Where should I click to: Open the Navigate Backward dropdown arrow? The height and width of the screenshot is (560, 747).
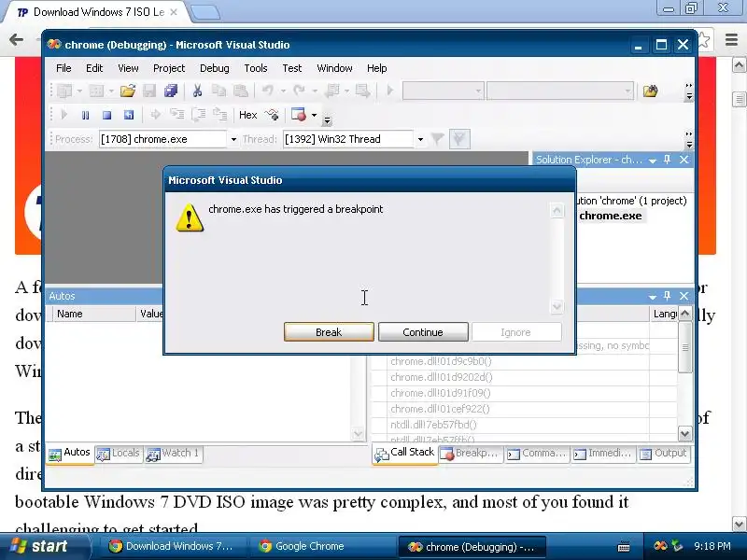coord(346,91)
